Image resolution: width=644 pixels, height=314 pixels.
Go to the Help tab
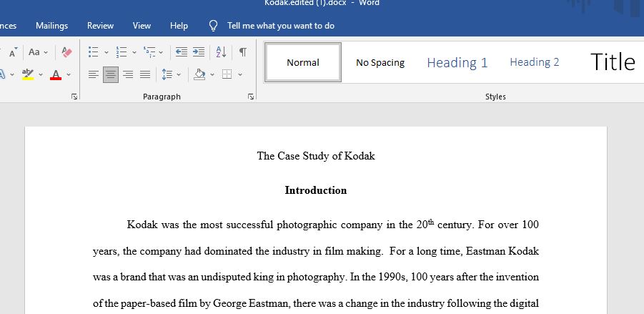(x=179, y=26)
